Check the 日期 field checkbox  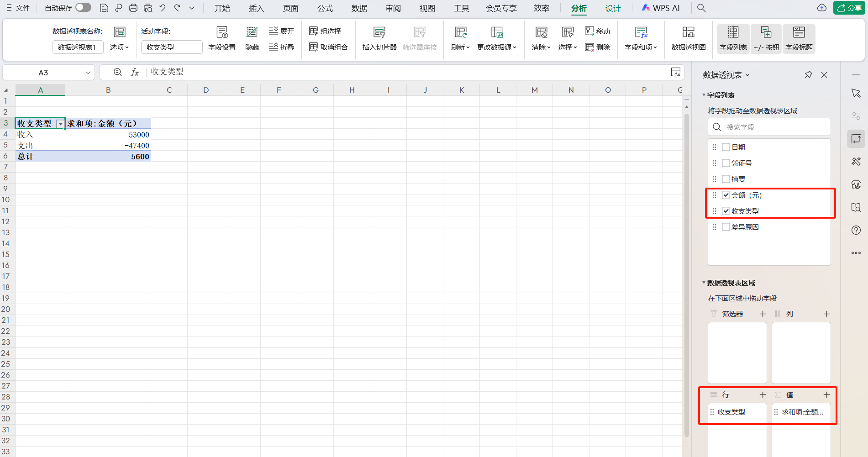point(726,147)
